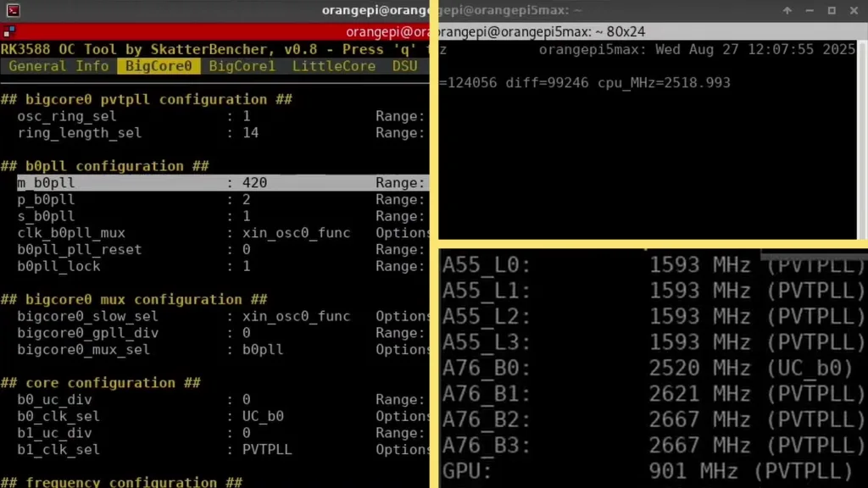Select the b1_clk_sel PVTPLL entry
This screenshot has width=868, height=488.
(267, 450)
